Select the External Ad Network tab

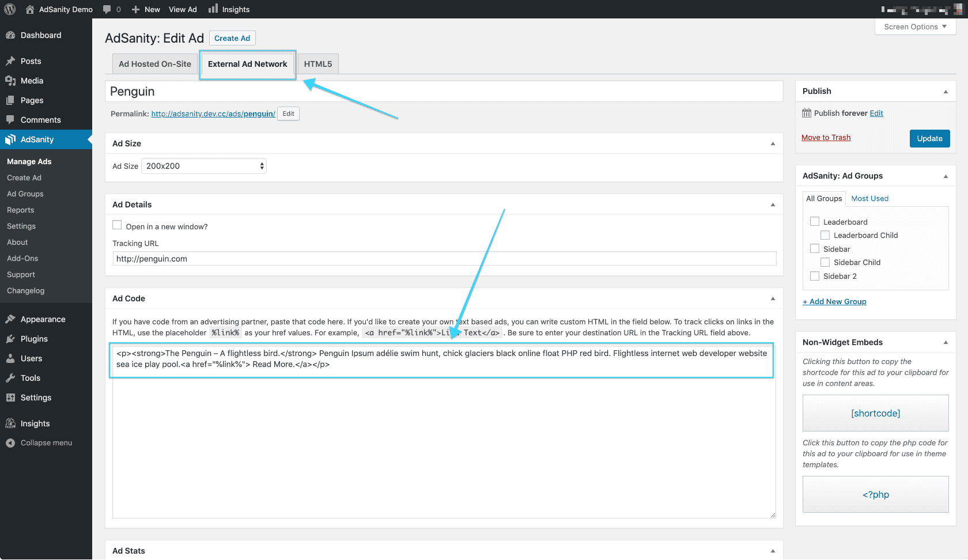pyautogui.click(x=247, y=64)
